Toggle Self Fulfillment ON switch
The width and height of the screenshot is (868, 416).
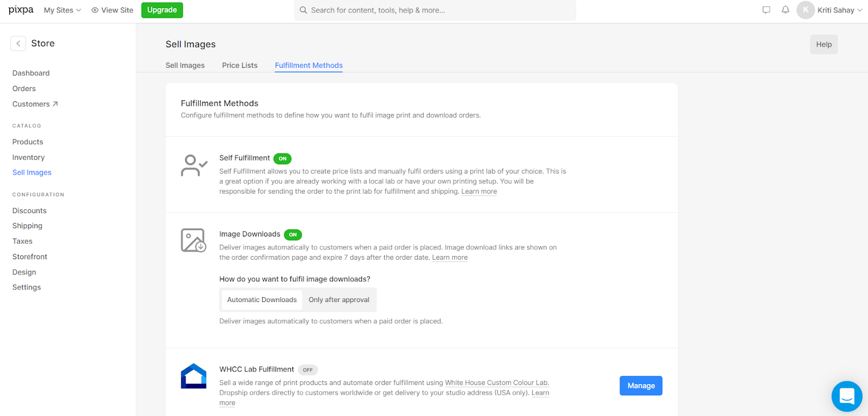(x=283, y=158)
